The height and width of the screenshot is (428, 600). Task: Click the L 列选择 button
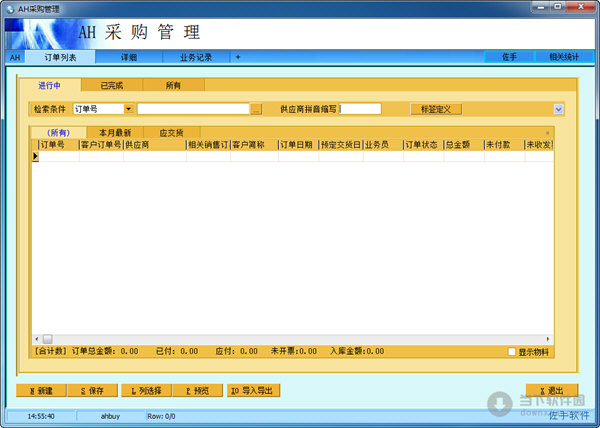pos(146,391)
